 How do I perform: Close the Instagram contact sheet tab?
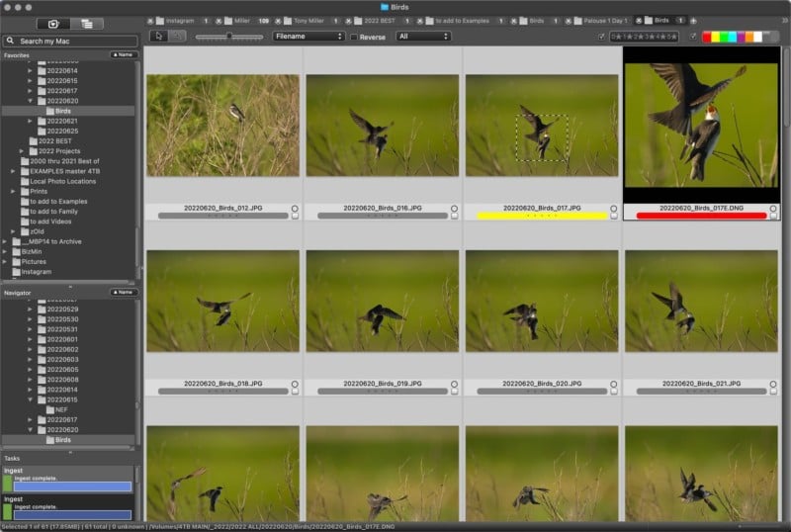point(150,21)
